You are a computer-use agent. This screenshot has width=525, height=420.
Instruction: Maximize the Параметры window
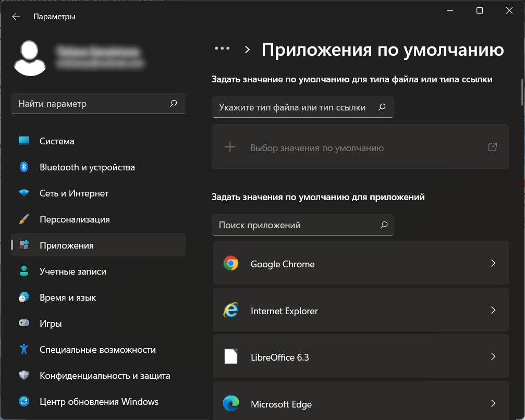coord(480,11)
